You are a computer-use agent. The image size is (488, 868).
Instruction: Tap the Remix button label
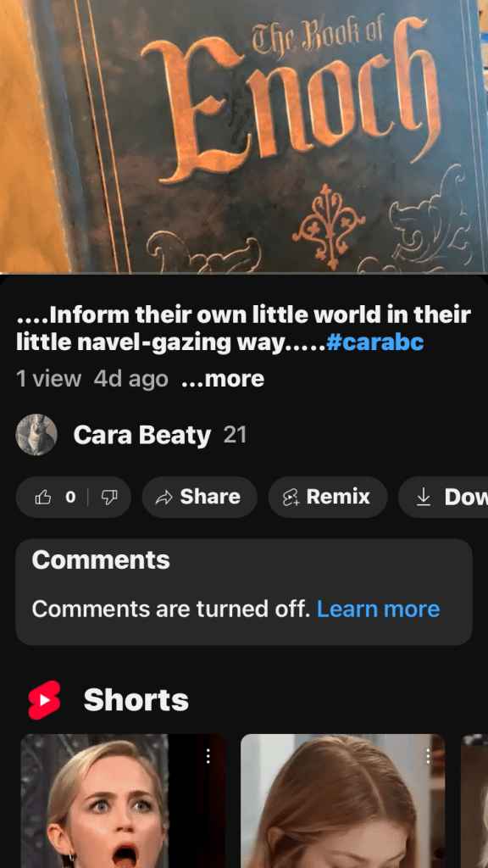(338, 497)
